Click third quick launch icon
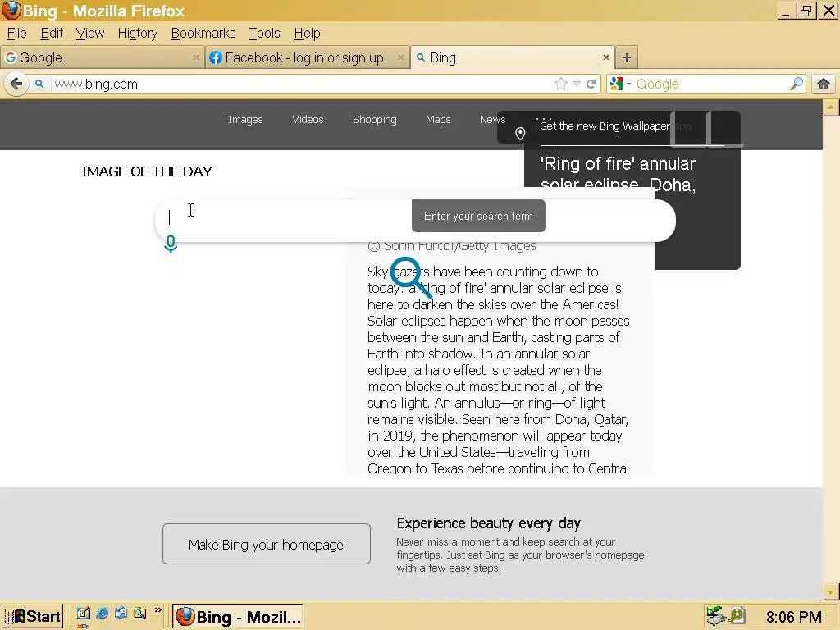The height and width of the screenshot is (630, 840). (121, 614)
